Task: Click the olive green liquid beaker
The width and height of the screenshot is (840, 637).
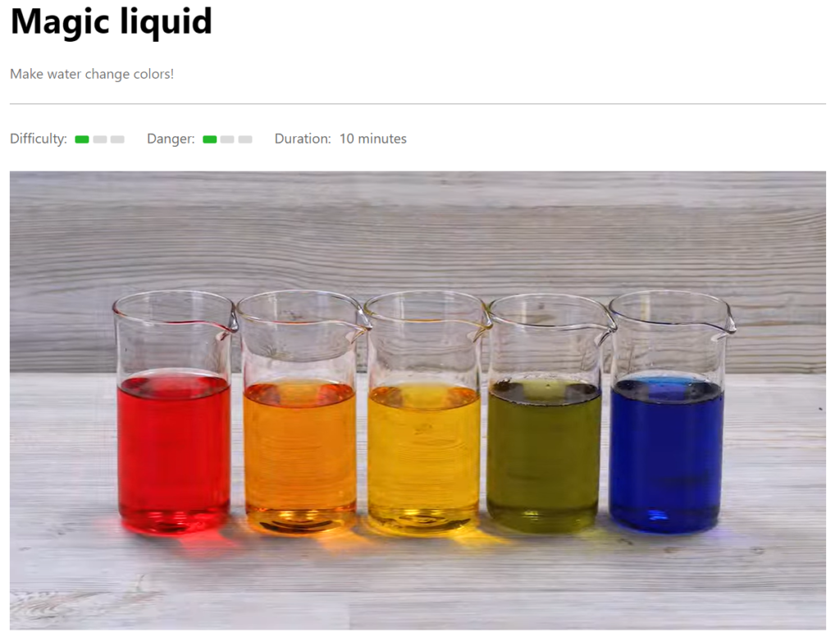Action: (x=547, y=412)
